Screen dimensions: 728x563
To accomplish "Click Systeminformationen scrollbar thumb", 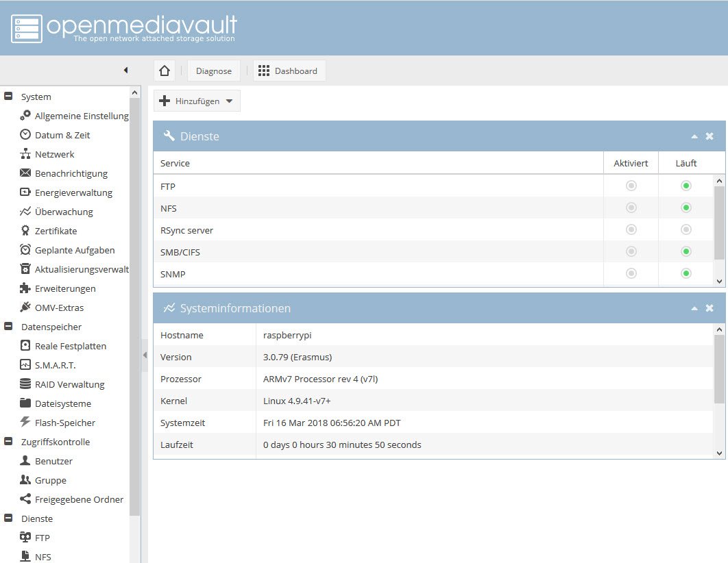I will 719,368.
